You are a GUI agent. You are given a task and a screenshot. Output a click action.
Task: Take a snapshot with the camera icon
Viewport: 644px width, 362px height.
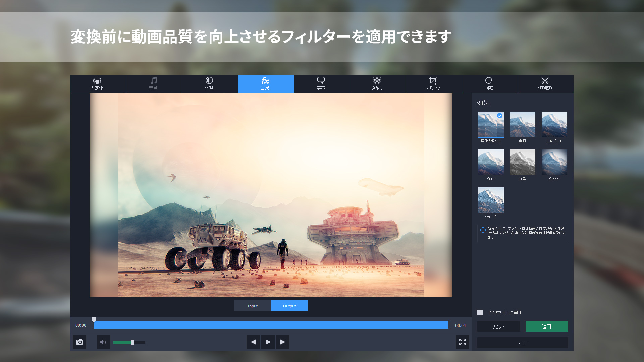click(79, 342)
